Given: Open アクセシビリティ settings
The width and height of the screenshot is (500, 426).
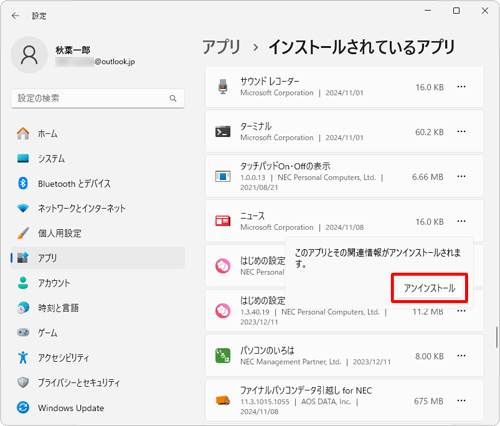Looking at the screenshot, I should [98, 357].
